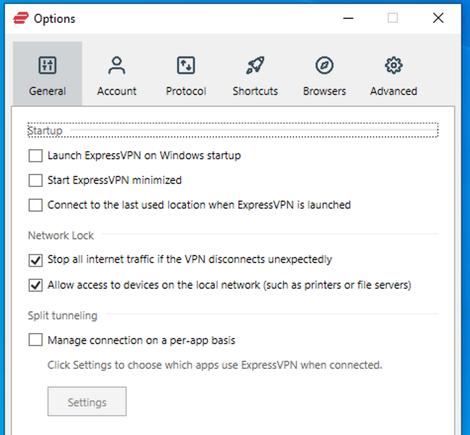Enable Launch ExpressVPN on Windows startup
470x435 pixels.
click(x=35, y=156)
